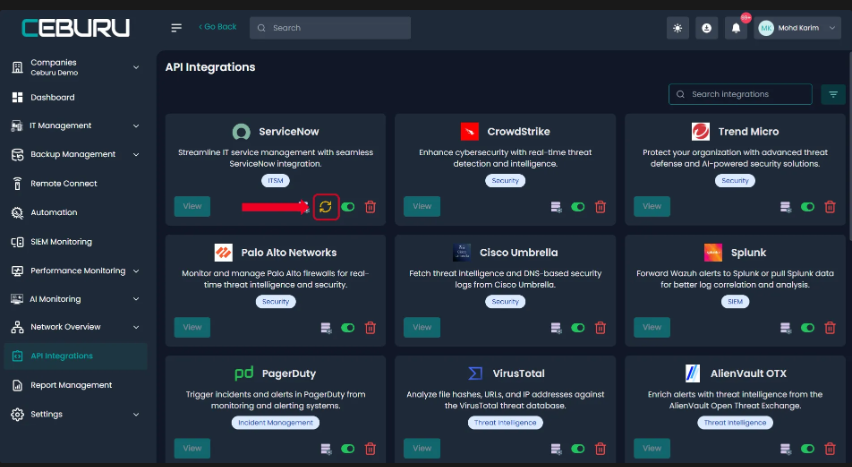This screenshot has width=852, height=467.
Task: Open the Mohd Karim user dropdown
Action: 797,28
